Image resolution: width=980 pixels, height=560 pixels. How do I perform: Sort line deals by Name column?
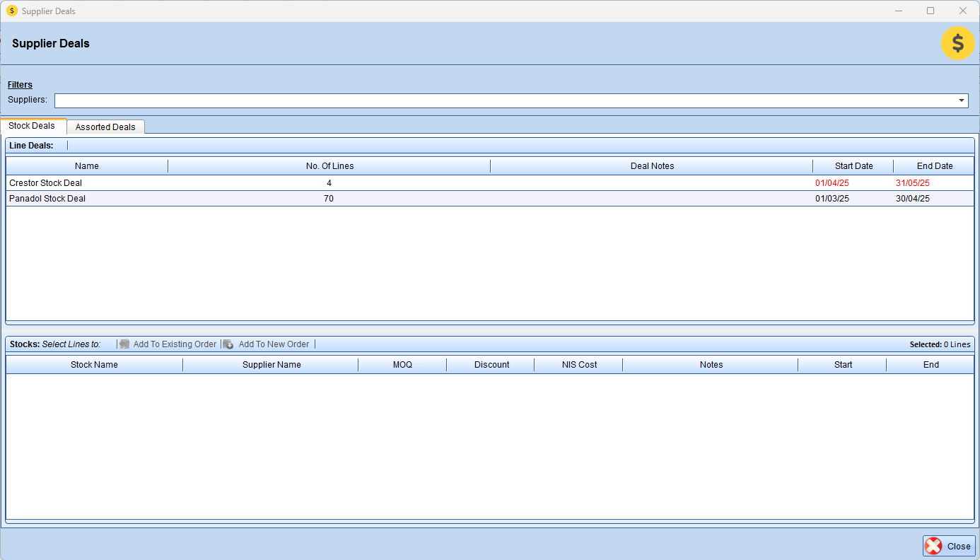[x=87, y=166]
